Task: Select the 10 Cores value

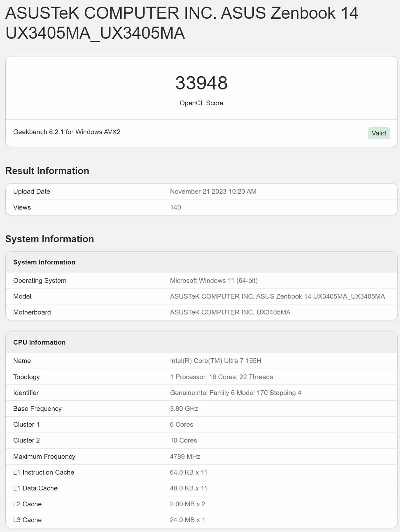Action: point(183,440)
